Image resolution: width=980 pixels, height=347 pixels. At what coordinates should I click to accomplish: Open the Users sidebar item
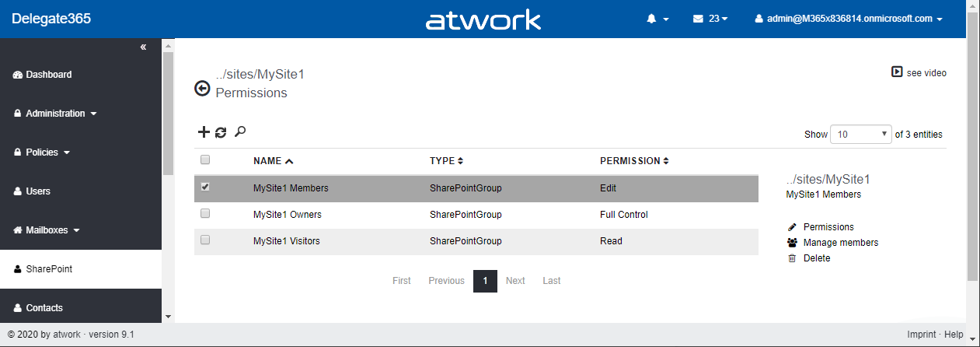coord(38,191)
